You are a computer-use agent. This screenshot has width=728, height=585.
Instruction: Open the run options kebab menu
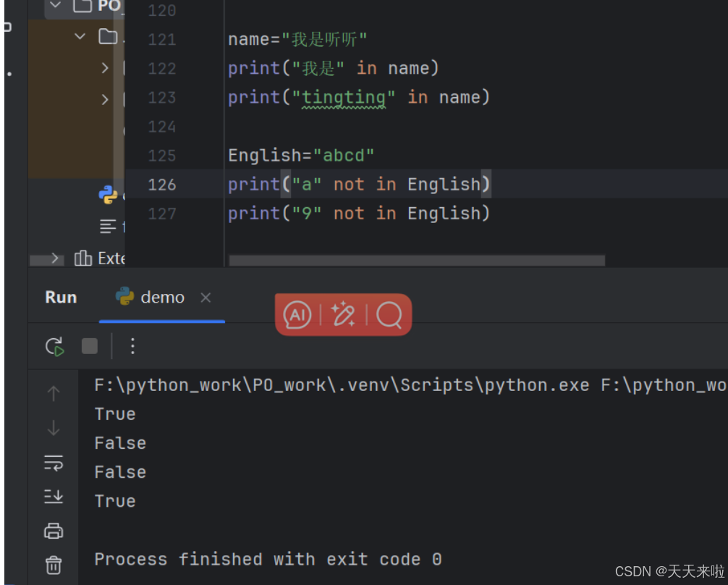point(132,346)
